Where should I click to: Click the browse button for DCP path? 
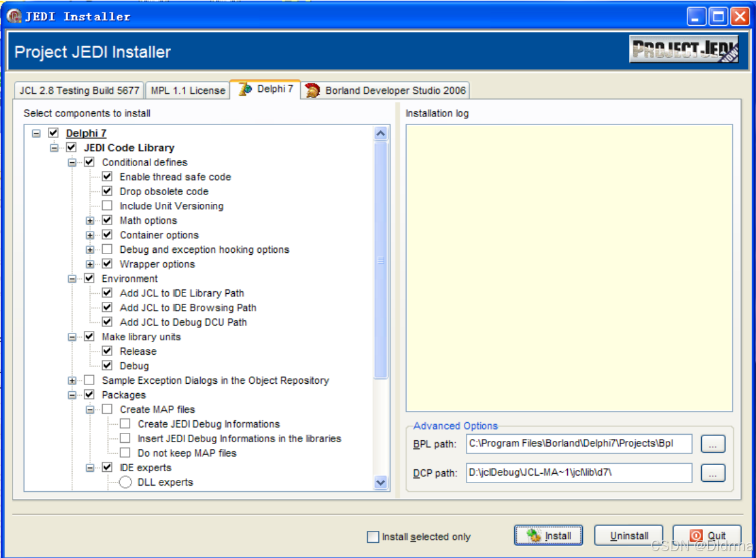tap(713, 472)
